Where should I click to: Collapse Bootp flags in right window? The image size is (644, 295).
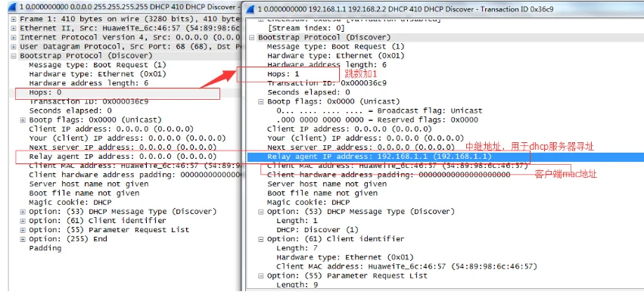261,101
